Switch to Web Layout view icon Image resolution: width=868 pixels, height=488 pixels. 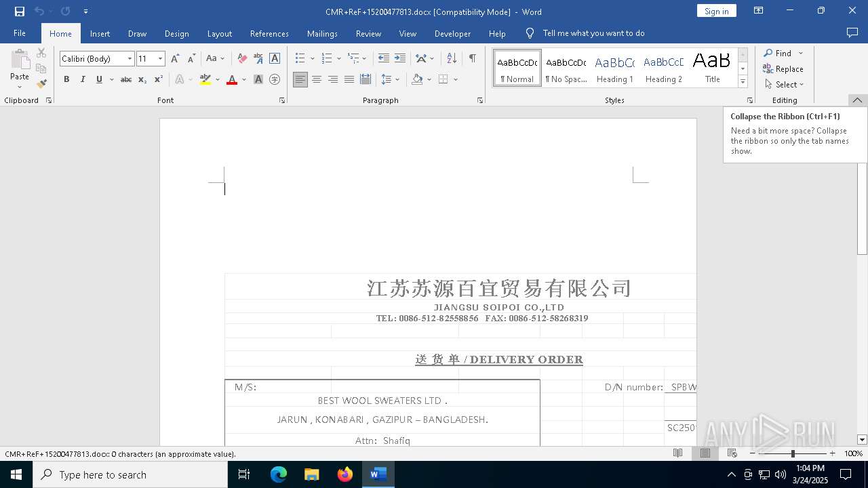coord(732,453)
